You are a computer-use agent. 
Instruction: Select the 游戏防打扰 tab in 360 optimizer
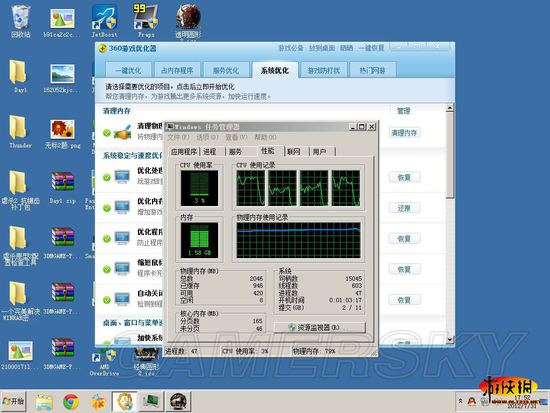[x=324, y=70]
